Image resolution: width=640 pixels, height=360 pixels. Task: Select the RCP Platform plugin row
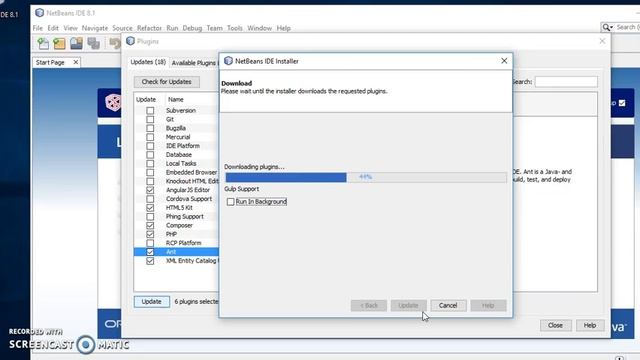click(176, 243)
